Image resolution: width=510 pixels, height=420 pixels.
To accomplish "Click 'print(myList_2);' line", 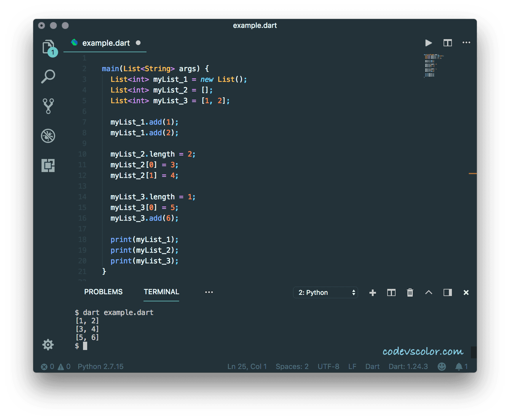I will point(144,250).
